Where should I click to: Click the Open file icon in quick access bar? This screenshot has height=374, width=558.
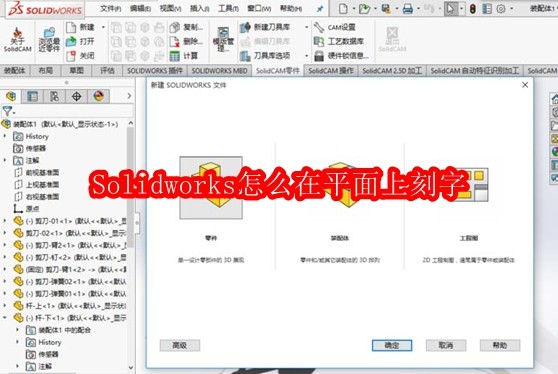(364, 9)
